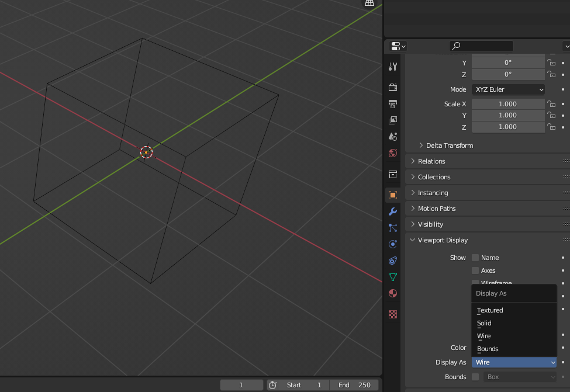Enable the Show Axes checkbox
Screen dimensions: 570x392
tap(475, 270)
